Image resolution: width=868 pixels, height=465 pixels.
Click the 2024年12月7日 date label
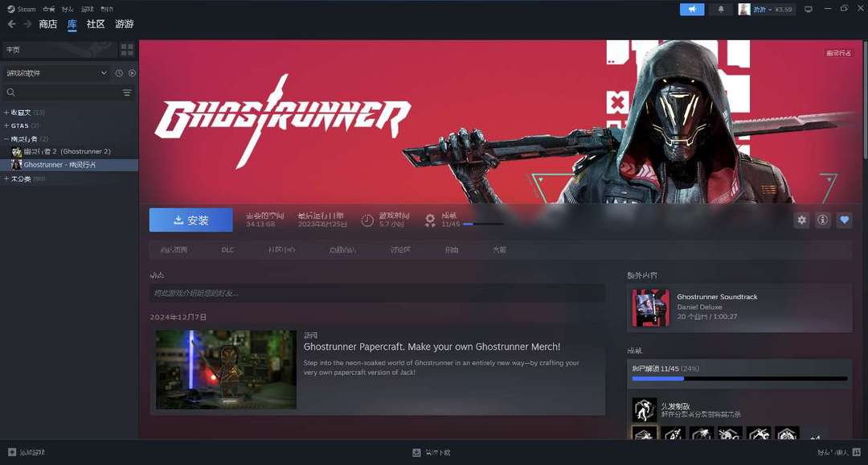[178, 317]
